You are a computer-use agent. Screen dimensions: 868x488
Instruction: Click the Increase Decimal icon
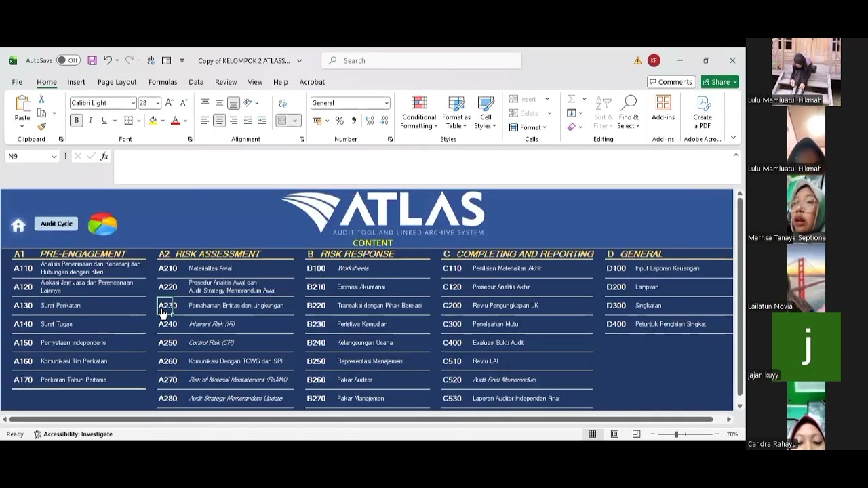pos(370,121)
